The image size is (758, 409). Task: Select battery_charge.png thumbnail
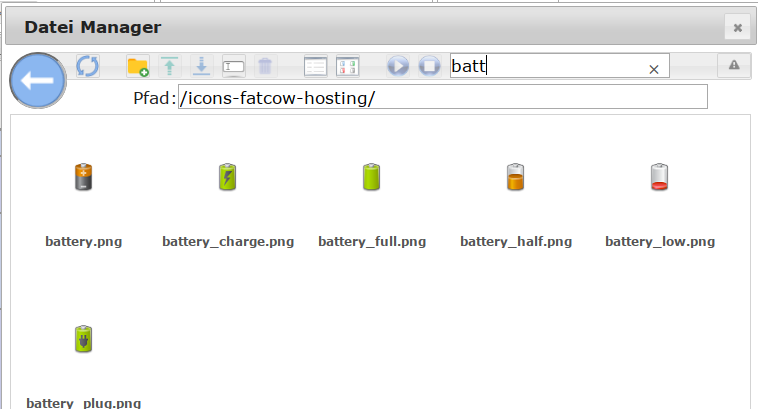228,178
